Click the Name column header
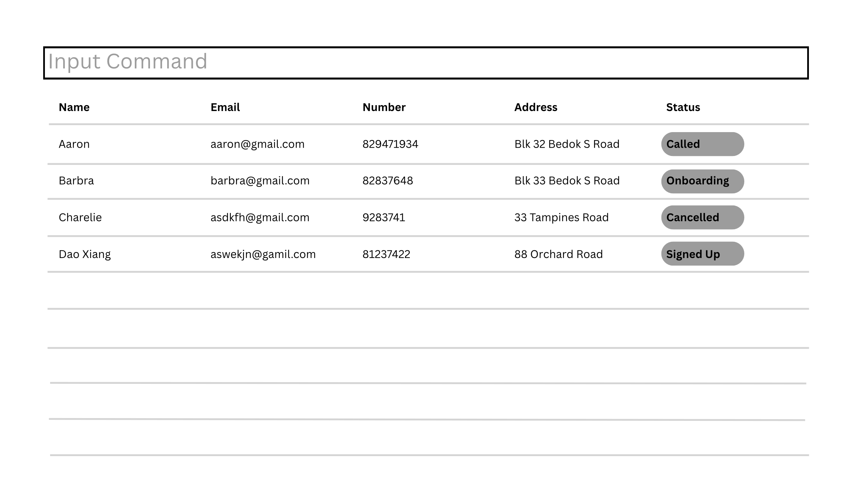868x489 pixels. tap(74, 107)
